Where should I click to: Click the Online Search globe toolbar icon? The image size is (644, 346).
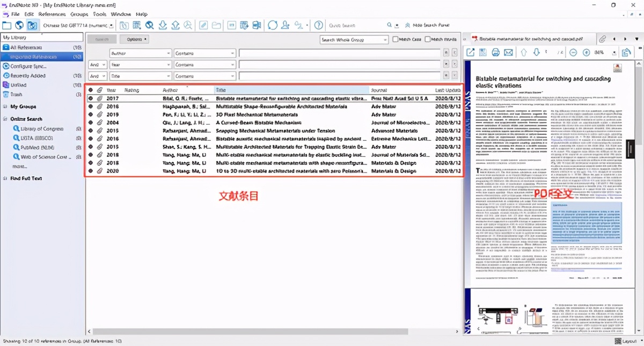pos(19,25)
